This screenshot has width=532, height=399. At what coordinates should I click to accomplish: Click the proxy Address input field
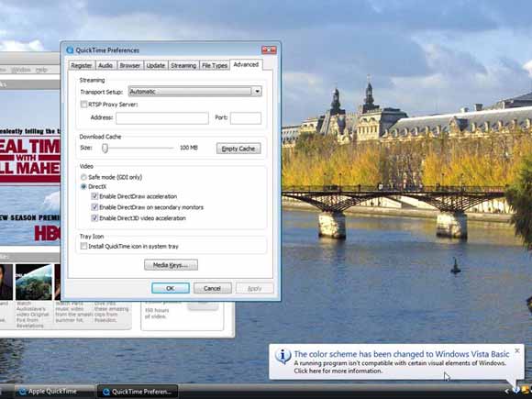pyautogui.click(x=162, y=118)
